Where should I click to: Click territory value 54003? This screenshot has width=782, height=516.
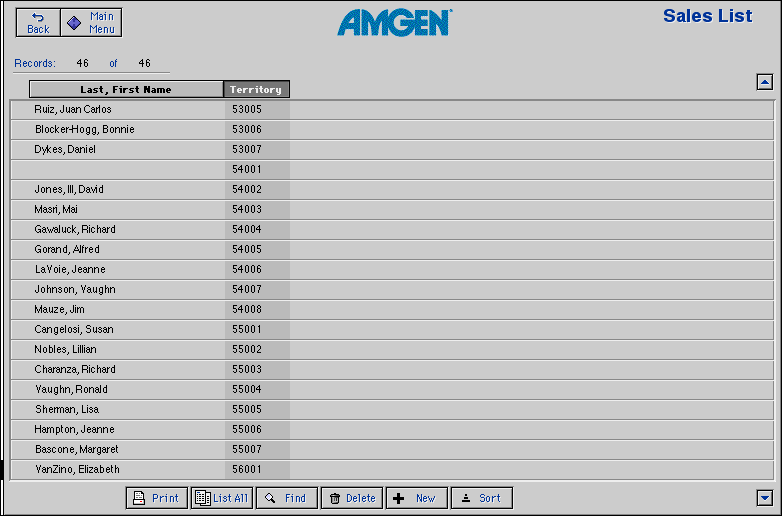pos(247,209)
